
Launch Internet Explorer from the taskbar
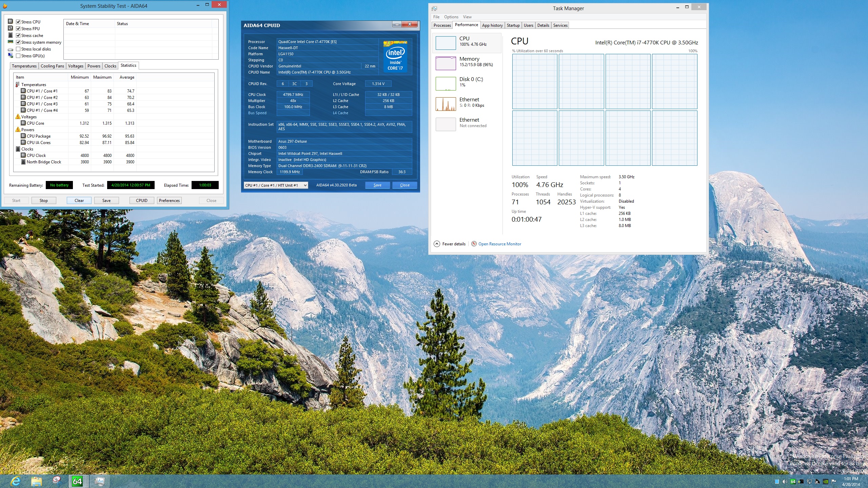click(x=15, y=481)
